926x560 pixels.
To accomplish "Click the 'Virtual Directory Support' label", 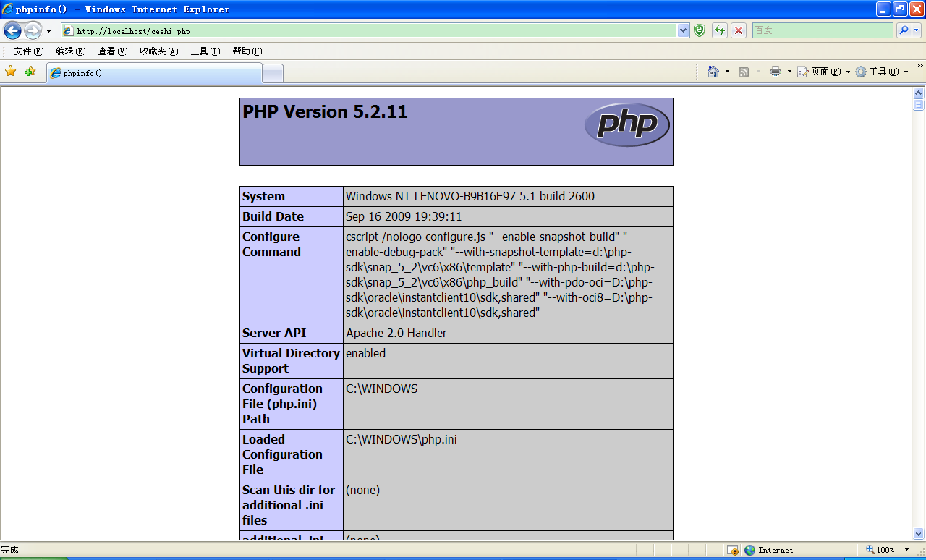I will [291, 360].
